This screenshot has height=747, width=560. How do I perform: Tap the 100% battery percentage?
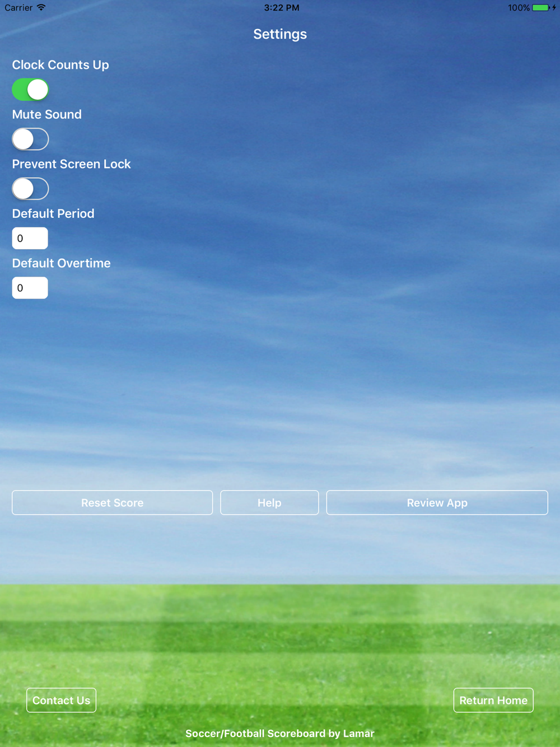519,8
